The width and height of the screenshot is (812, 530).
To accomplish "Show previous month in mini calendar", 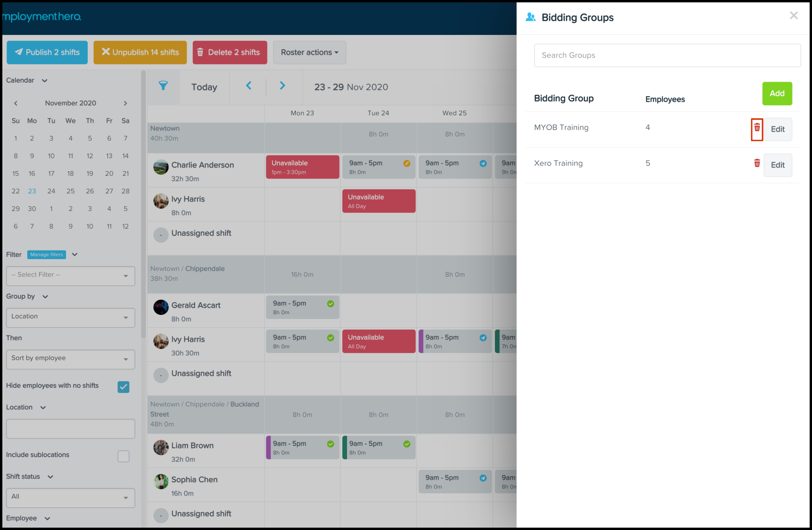I will [x=16, y=103].
